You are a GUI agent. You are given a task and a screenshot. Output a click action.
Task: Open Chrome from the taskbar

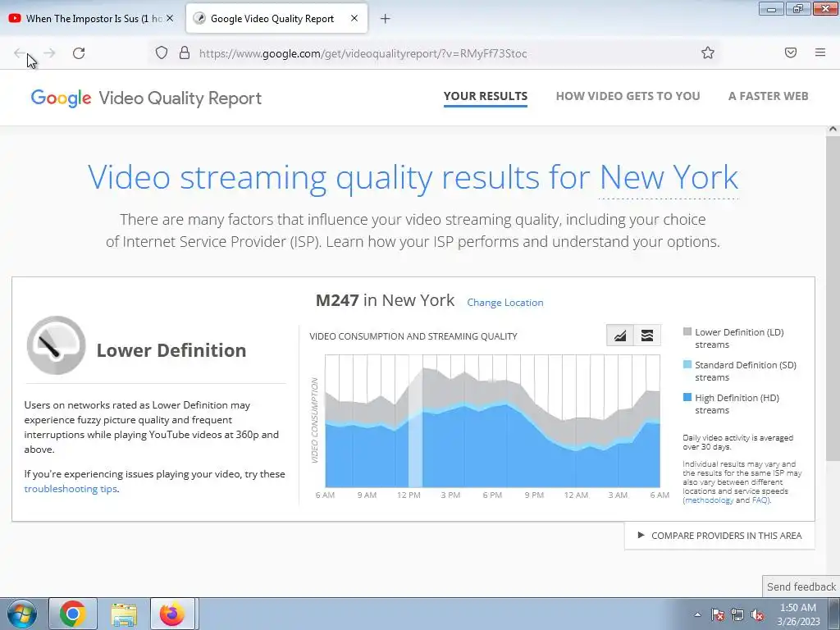73,614
